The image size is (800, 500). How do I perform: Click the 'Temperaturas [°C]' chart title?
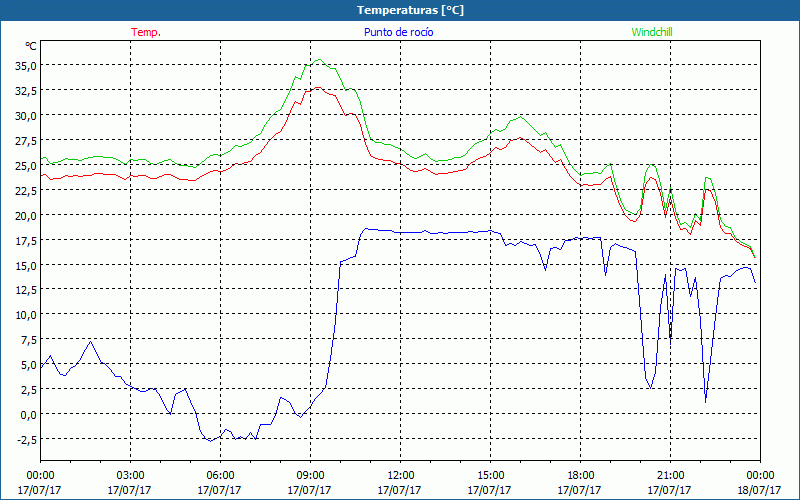point(410,10)
